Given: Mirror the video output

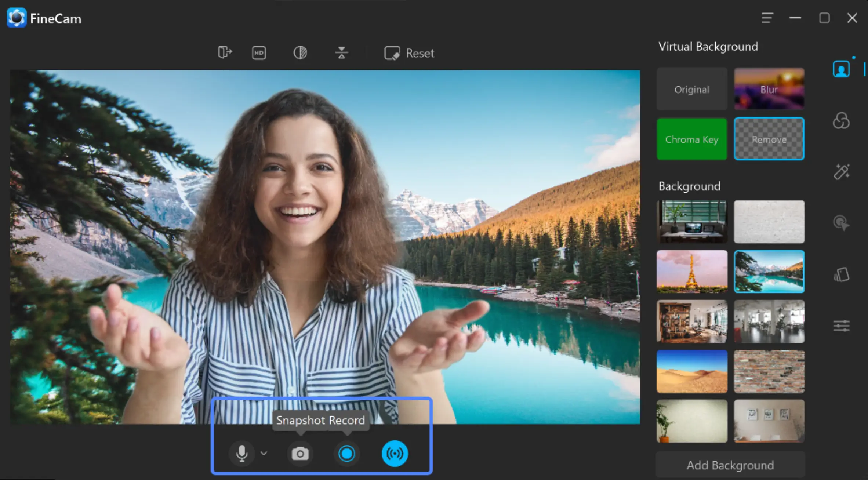Looking at the screenshot, I should pyautogui.click(x=225, y=52).
